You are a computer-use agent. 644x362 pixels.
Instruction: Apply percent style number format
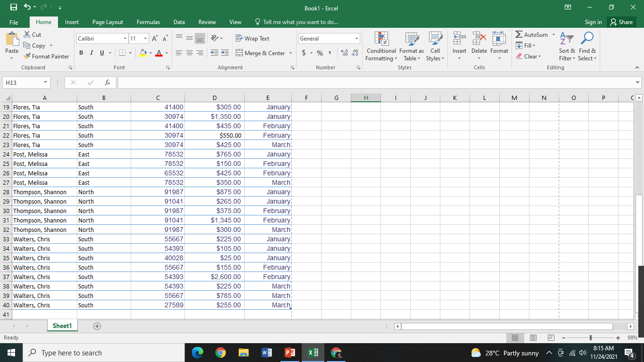coord(320,53)
